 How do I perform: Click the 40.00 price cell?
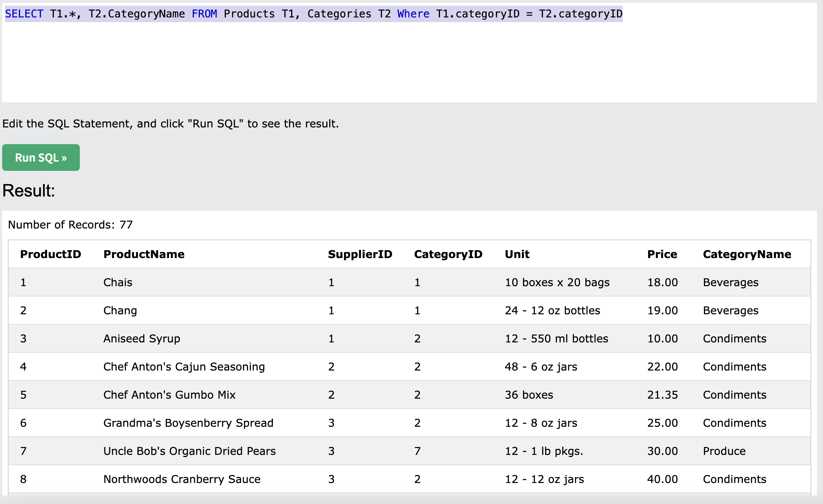pyautogui.click(x=662, y=479)
